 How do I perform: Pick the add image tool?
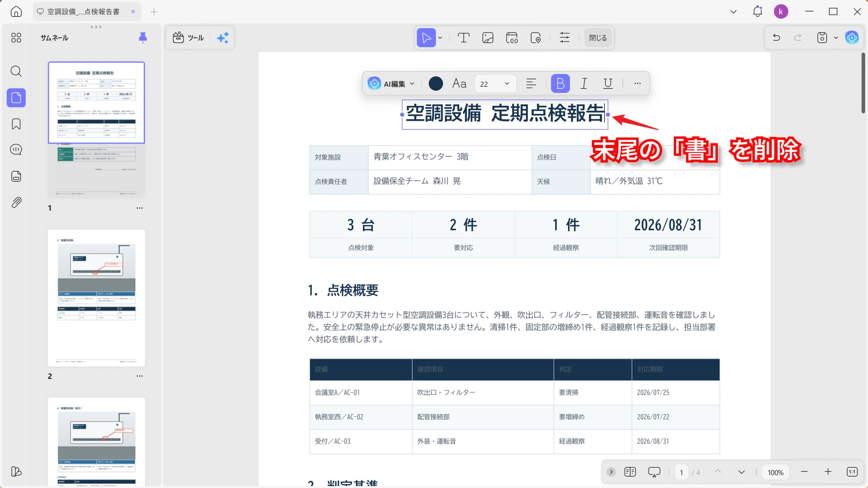[488, 38]
